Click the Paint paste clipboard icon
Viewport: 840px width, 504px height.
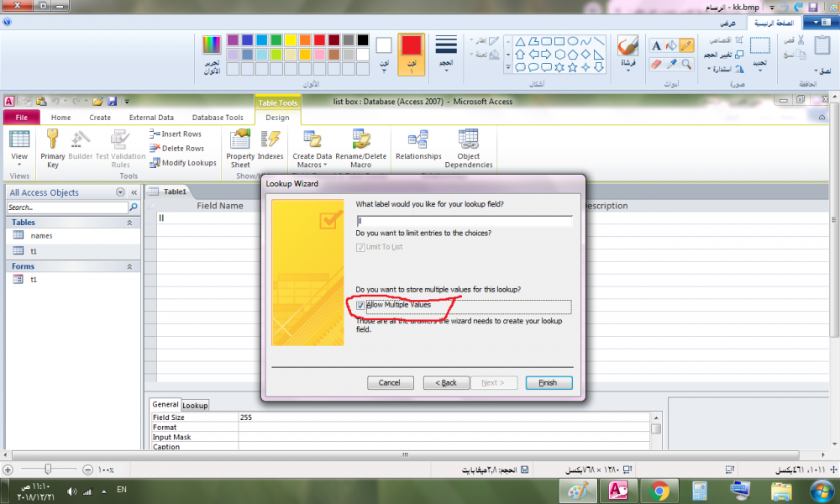[822, 45]
